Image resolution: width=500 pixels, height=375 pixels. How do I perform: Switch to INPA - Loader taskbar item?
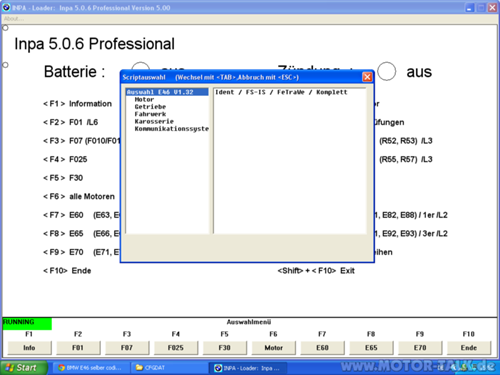(x=248, y=368)
